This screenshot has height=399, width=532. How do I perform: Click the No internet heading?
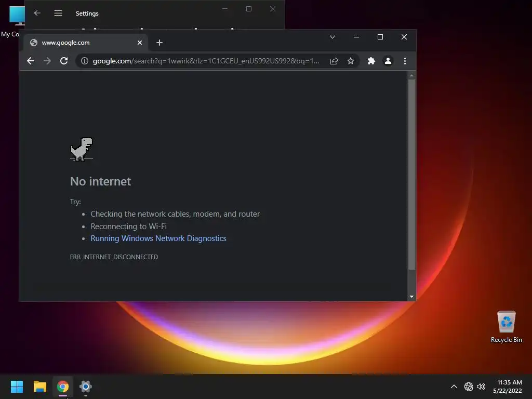100,181
